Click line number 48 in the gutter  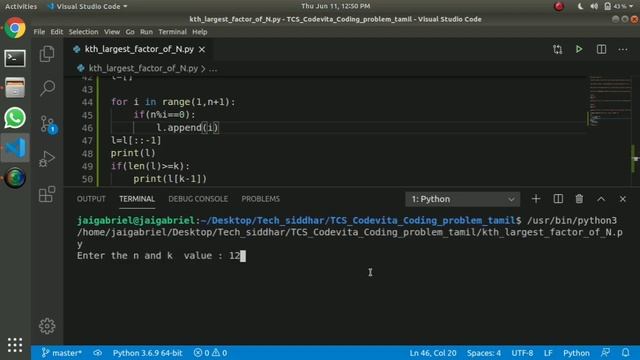pyautogui.click(x=87, y=153)
